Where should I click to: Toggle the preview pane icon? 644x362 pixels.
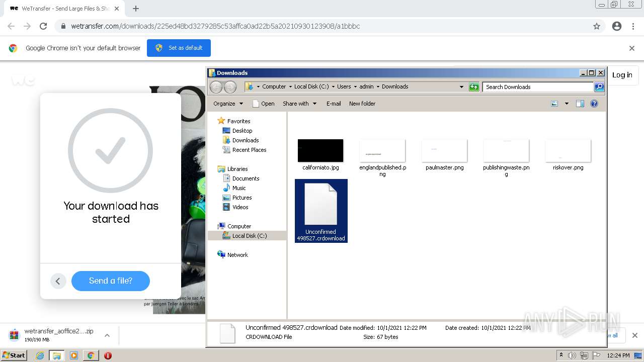tap(580, 104)
